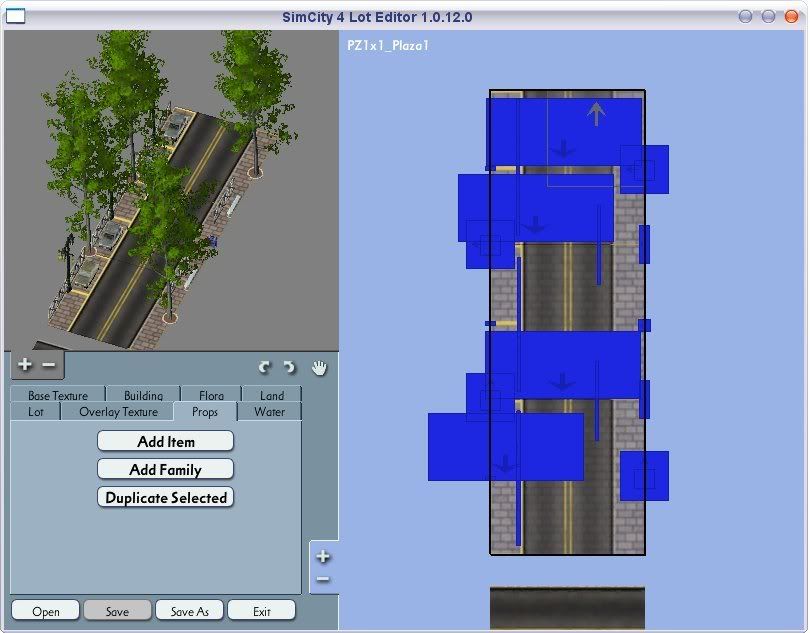810x633 pixels.
Task: Zoom out the lot plan view
Action: 323,580
